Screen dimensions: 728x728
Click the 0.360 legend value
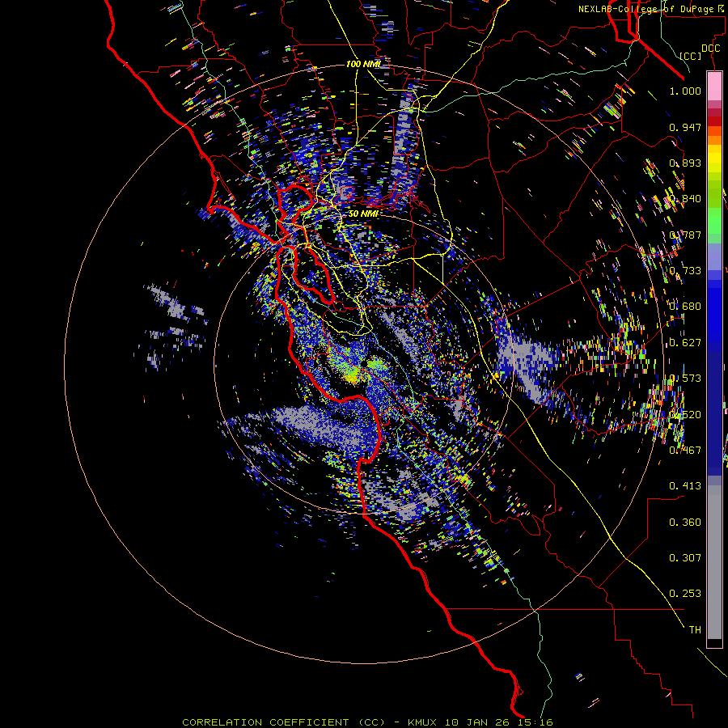[x=685, y=523]
